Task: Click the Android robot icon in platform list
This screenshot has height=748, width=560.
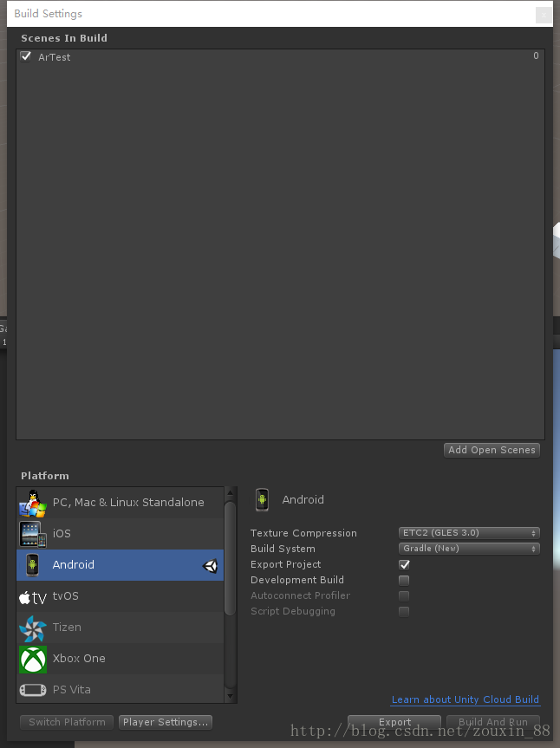Action: (32, 565)
